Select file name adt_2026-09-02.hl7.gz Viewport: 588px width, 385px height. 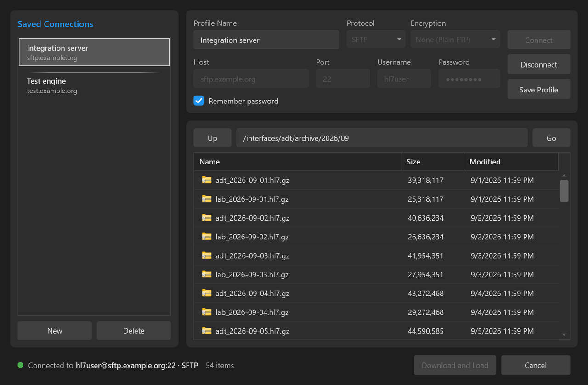point(252,218)
